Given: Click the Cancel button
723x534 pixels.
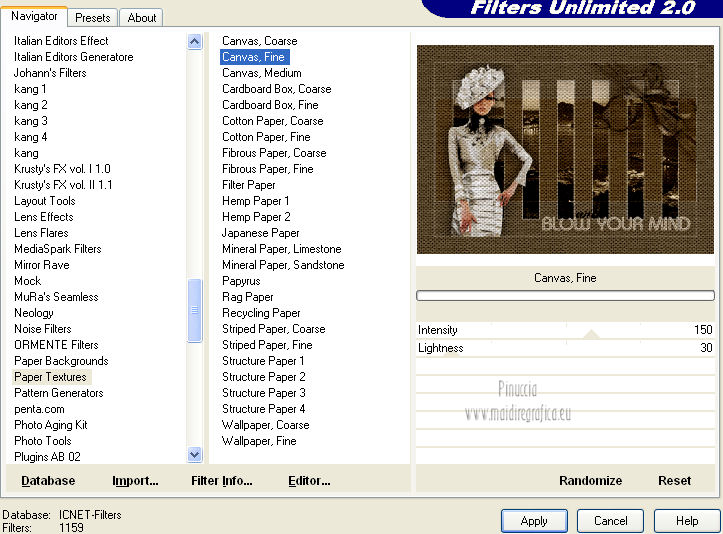Looking at the screenshot, I should (610, 521).
